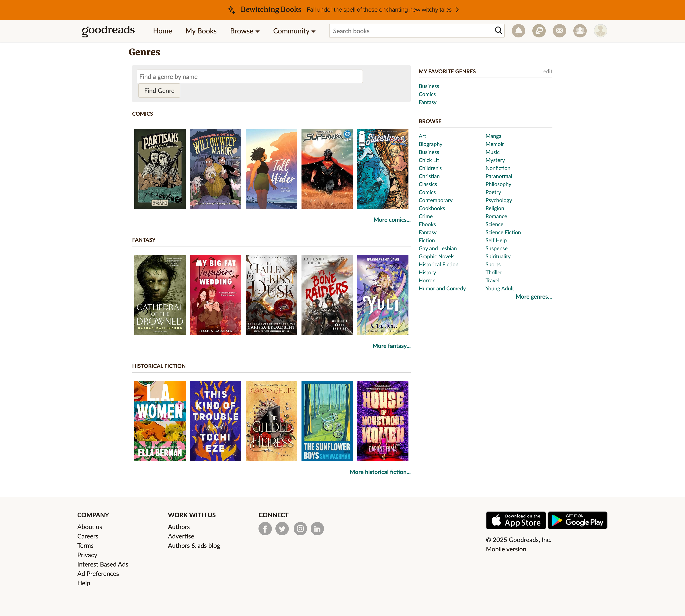
Task: Visit the Goodreads Facebook page icon
Action: click(265, 529)
